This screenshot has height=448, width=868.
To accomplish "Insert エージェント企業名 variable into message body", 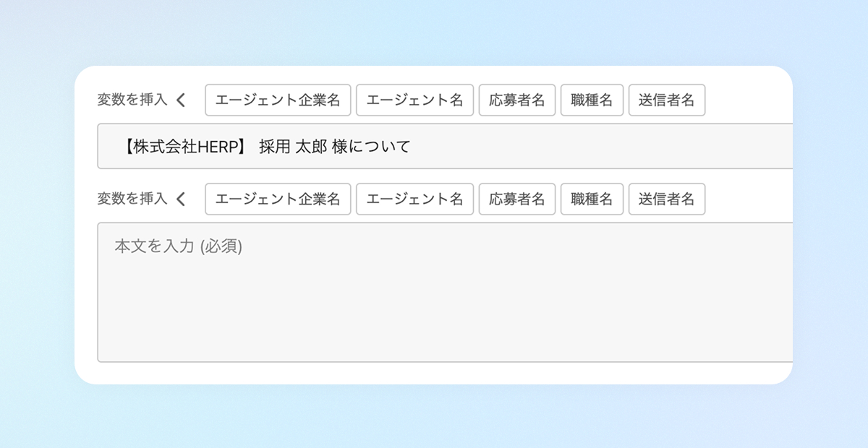I will [278, 199].
